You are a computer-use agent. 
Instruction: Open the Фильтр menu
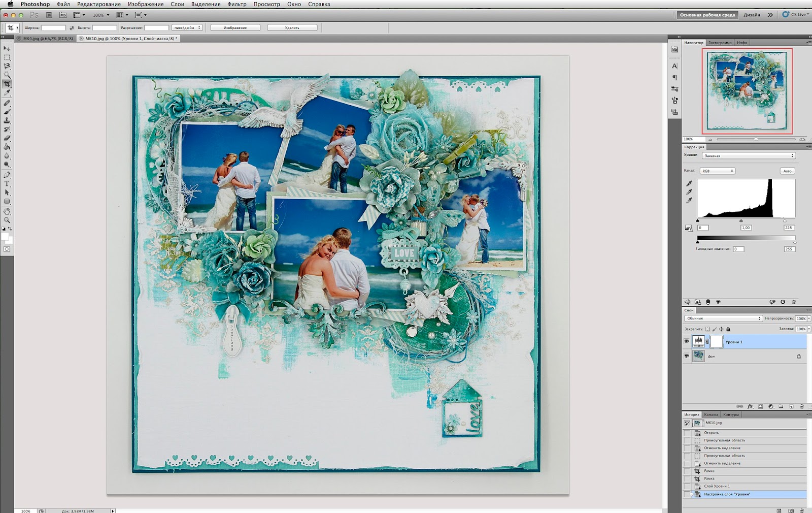[237, 4]
